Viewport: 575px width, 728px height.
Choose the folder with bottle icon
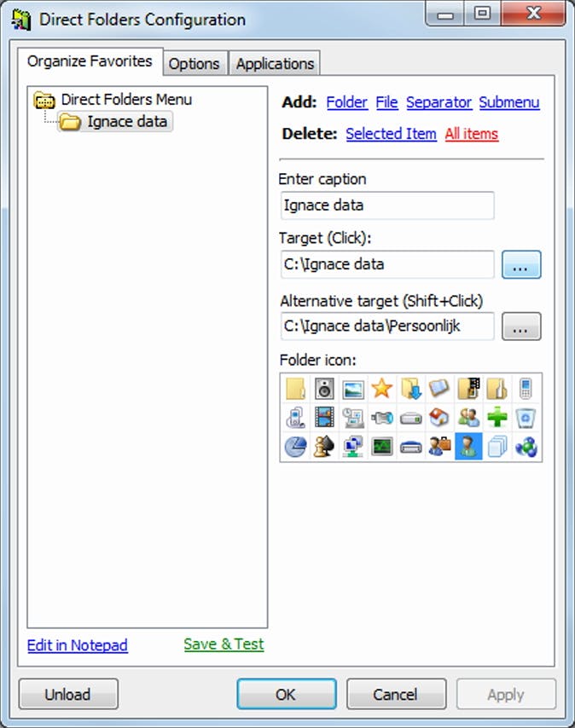497,389
